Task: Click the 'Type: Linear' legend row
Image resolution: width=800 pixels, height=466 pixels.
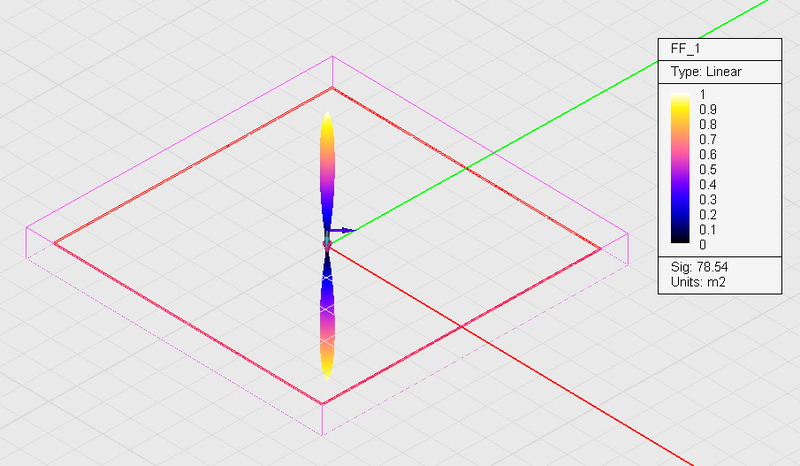Action: click(719, 72)
